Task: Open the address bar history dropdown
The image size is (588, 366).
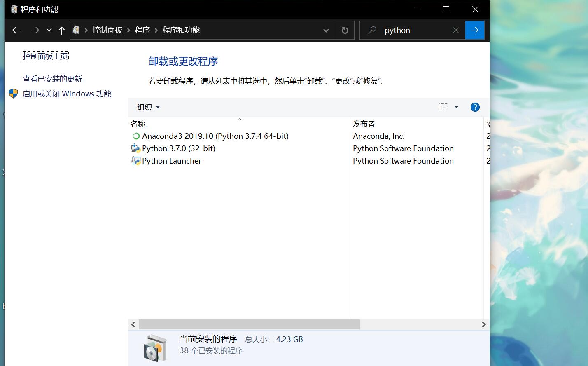Action: [326, 30]
